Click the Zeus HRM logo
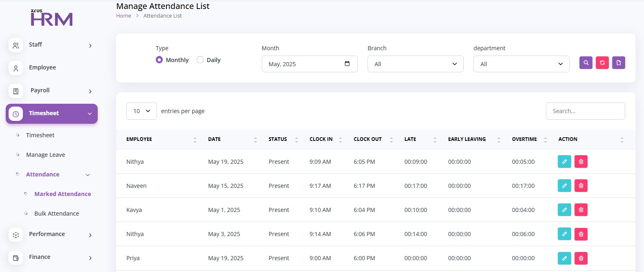This screenshot has height=272, width=644. click(x=52, y=18)
